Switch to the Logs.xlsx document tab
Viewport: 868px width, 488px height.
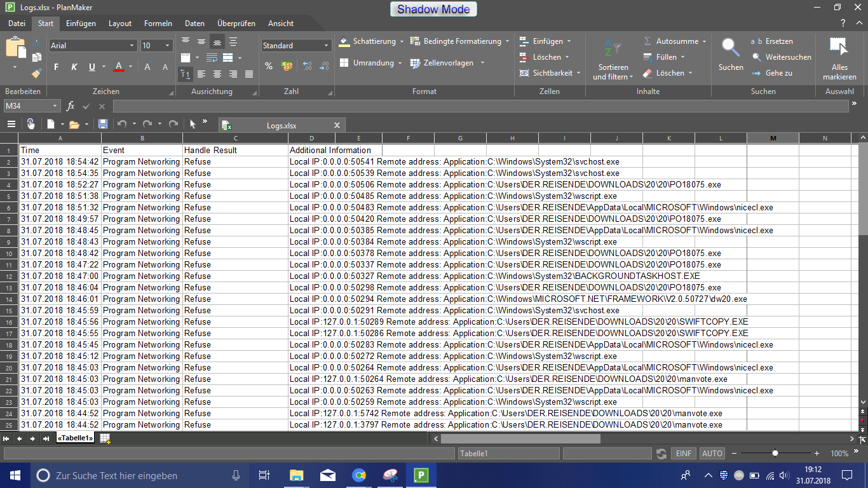pos(281,126)
